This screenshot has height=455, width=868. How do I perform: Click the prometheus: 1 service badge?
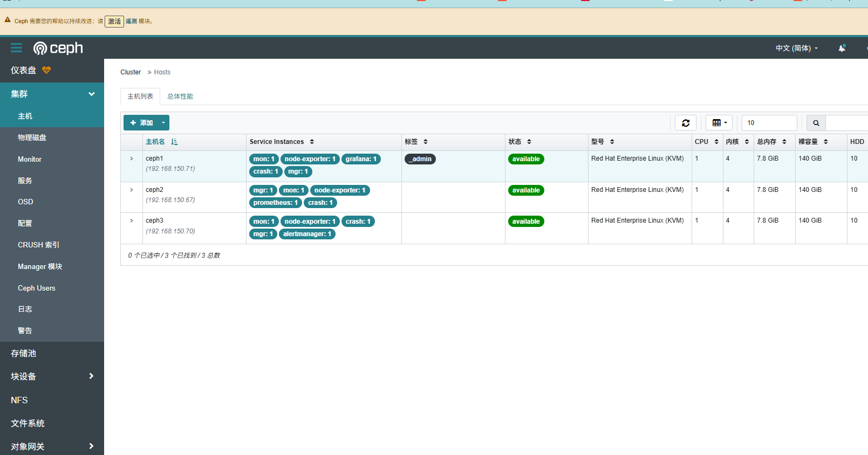275,203
